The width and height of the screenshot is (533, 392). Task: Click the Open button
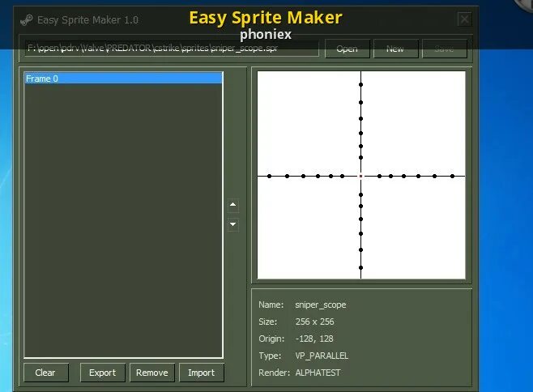tap(347, 49)
